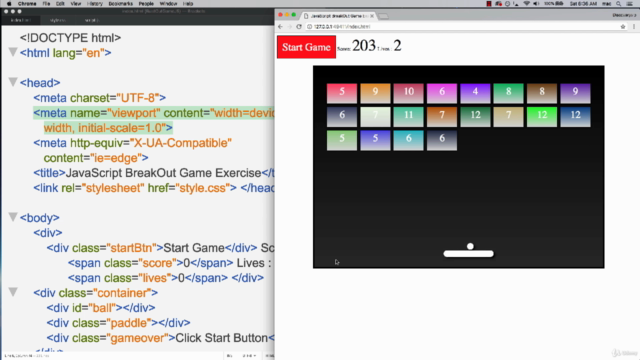Viewport: 640px width, 360px height.
Task: Click the div id="ball" code line
Action: [101, 308]
